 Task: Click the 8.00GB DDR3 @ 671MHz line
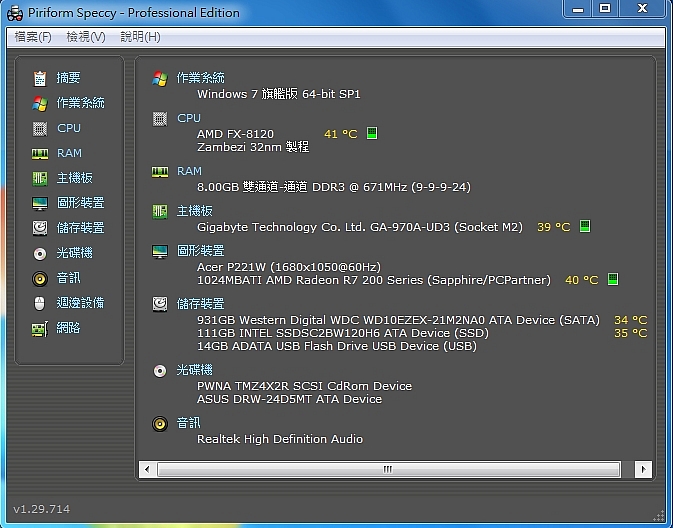334,187
